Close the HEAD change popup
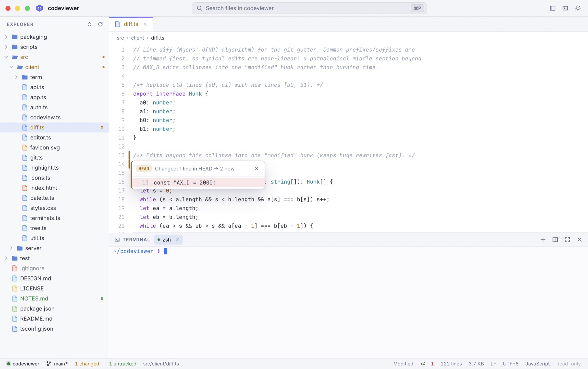 coord(257,169)
